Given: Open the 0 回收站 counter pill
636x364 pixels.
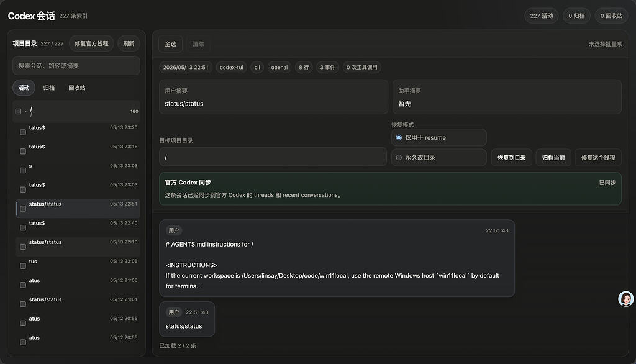Looking at the screenshot, I should coord(611,16).
